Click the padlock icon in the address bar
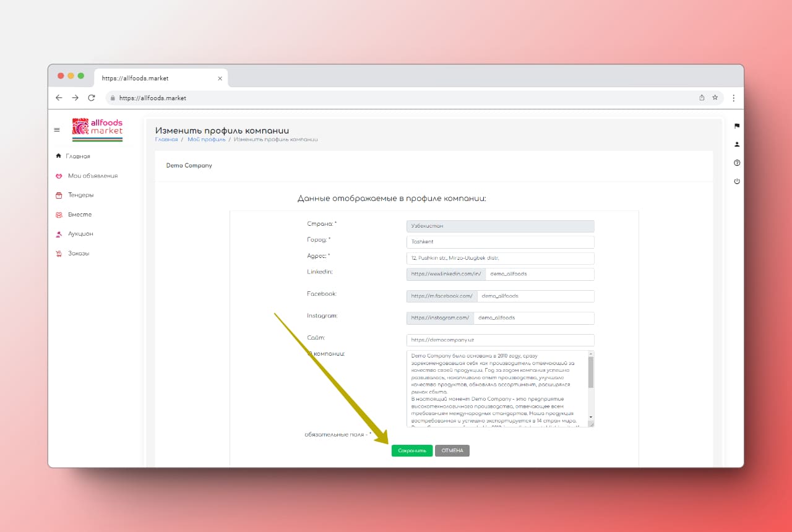The image size is (792, 532). (113, 98)
